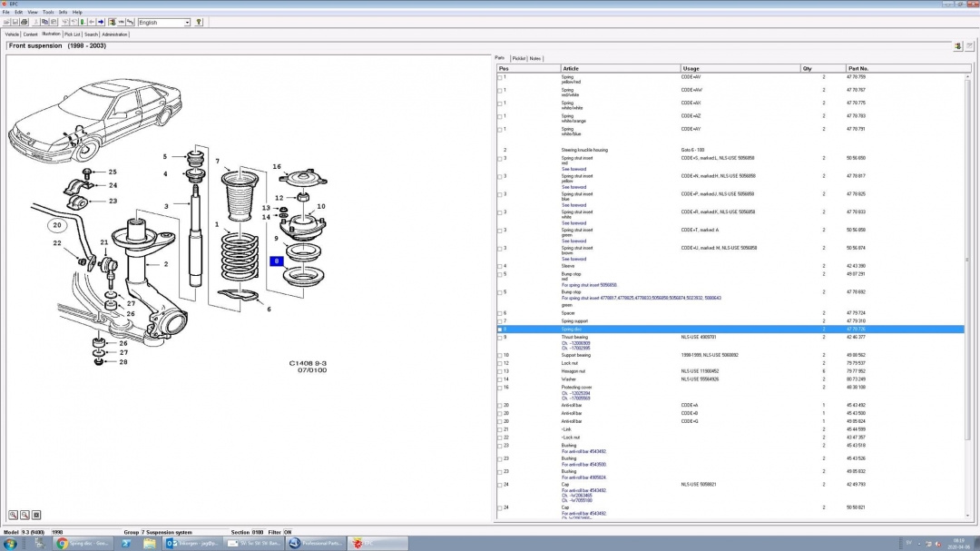Click the zoom in magnifier below illustration
This screenshot has height=551, width=980.
coord(14,515)
